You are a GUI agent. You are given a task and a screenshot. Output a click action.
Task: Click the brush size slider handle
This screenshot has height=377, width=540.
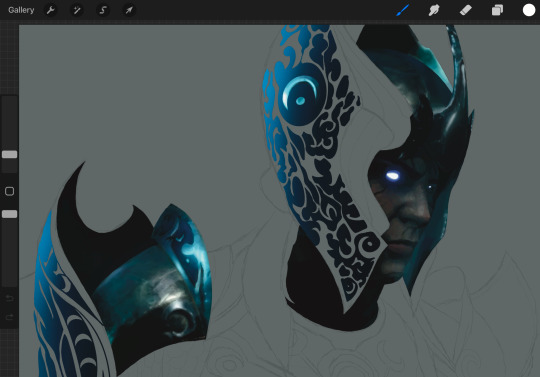(9, 154)
